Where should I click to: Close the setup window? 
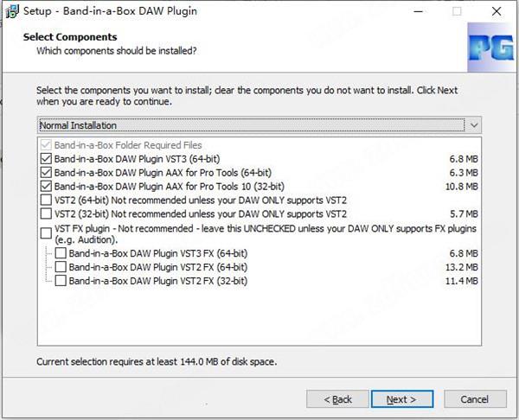tap(497, 11)
